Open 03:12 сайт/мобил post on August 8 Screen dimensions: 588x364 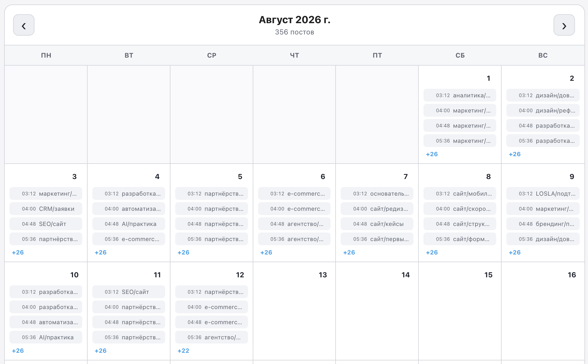[460, 194]
